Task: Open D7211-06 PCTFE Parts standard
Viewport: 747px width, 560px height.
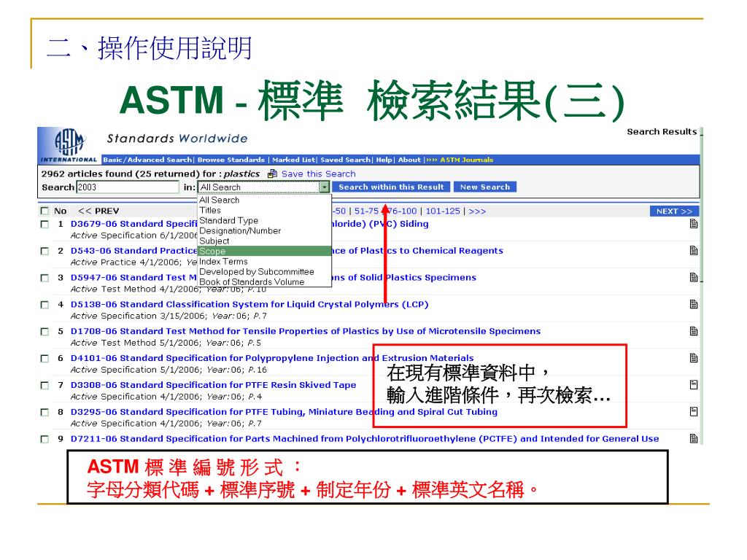Action: pyautogui.click(x=365, y=438)
